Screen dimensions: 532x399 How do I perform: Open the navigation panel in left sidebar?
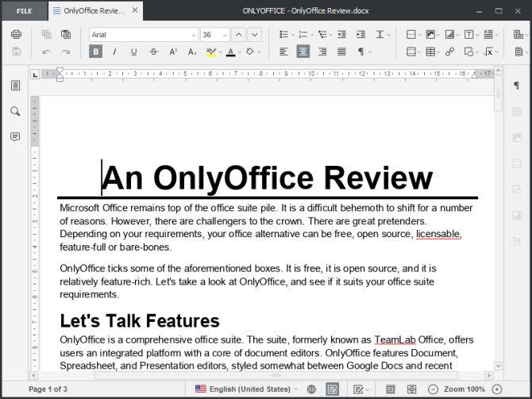point(15,86)
